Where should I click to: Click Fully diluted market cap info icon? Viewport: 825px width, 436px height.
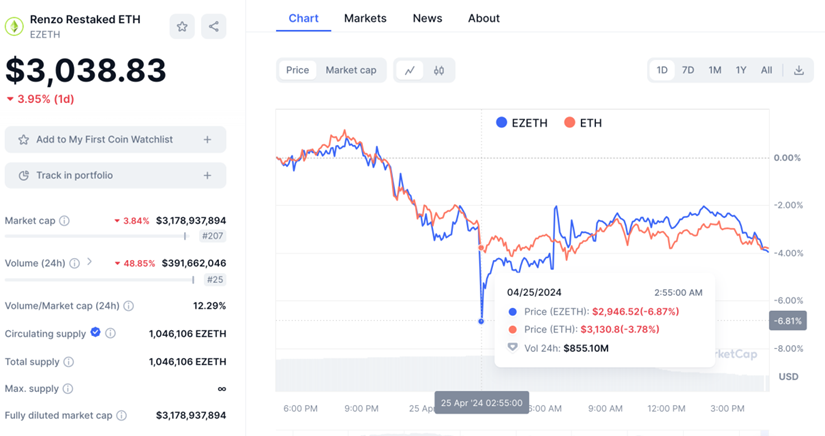click(121, 415)
